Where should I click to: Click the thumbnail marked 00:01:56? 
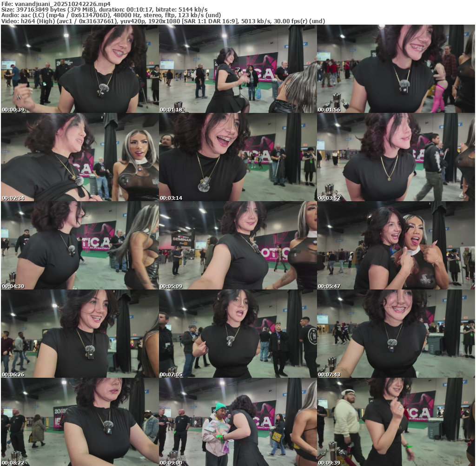tap(396, 69)
